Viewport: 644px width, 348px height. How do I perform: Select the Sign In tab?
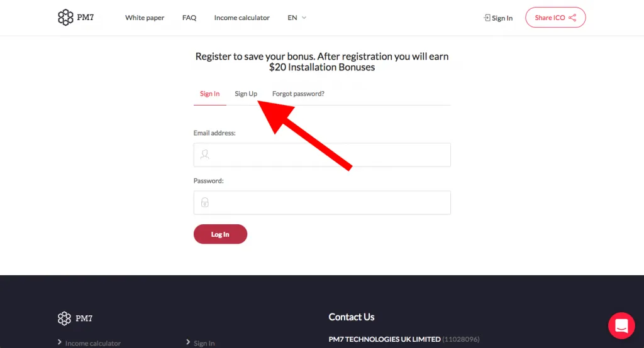[x=209, y=94]
